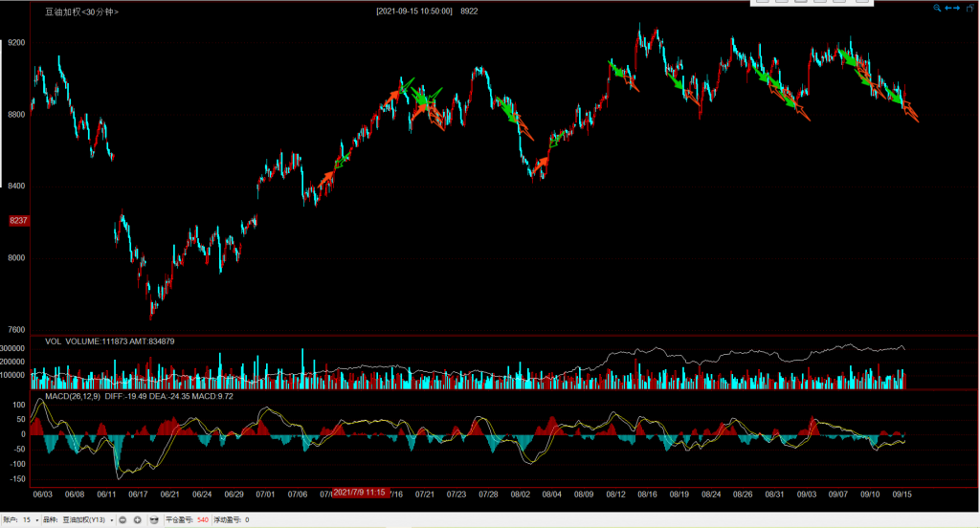The image size is (980, 528).
Task: Click the right arrow scroll icon
Action: tap(958, 8)
